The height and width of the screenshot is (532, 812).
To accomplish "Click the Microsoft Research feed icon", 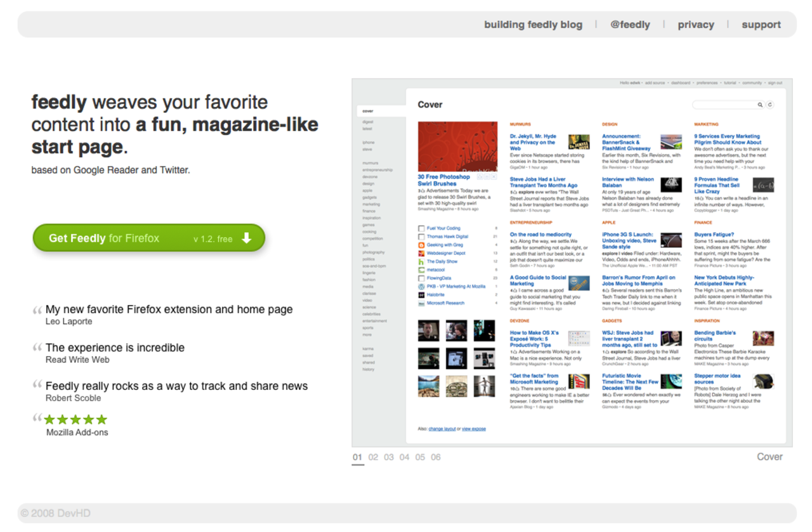I will pos(421,302).
